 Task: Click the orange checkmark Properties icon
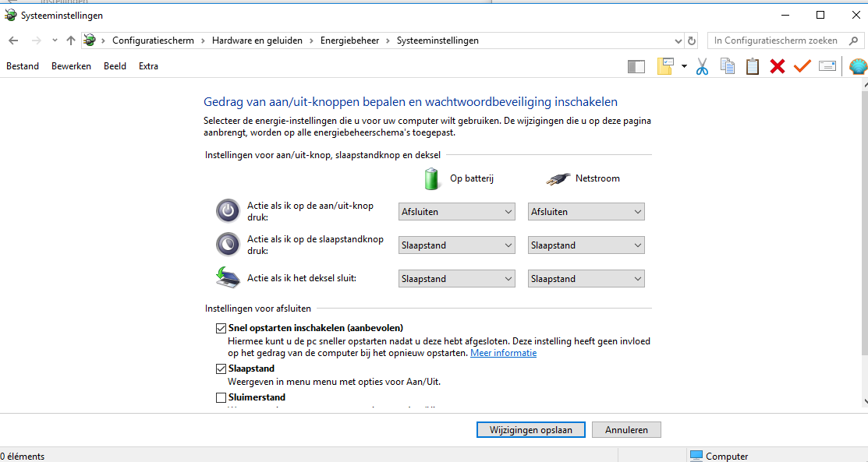(x=802, y=66)
